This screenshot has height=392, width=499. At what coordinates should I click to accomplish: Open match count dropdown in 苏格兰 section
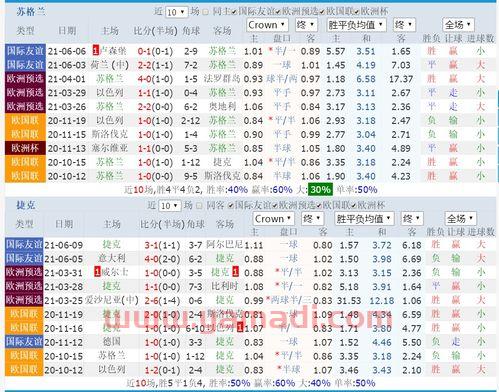pos(176,12)
